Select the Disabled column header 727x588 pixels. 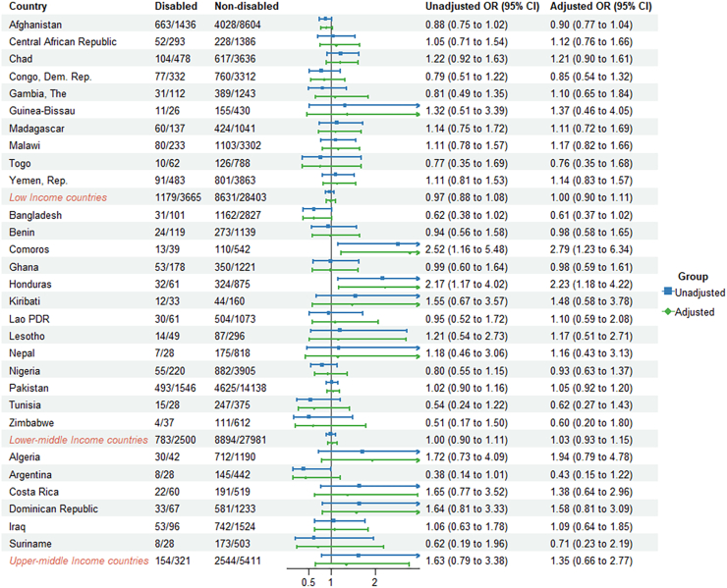(176, 7)
